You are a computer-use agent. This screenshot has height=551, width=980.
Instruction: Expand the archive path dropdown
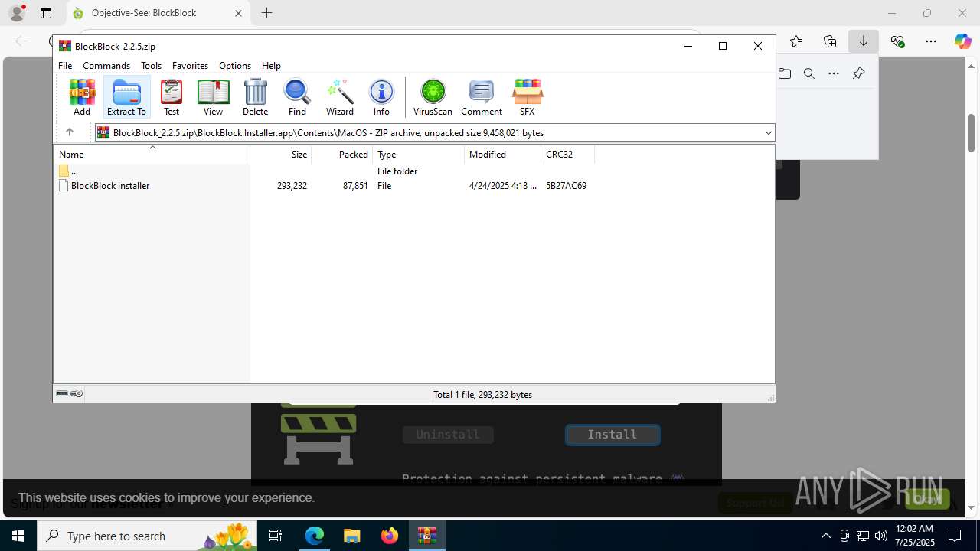[x=768, y=133]
